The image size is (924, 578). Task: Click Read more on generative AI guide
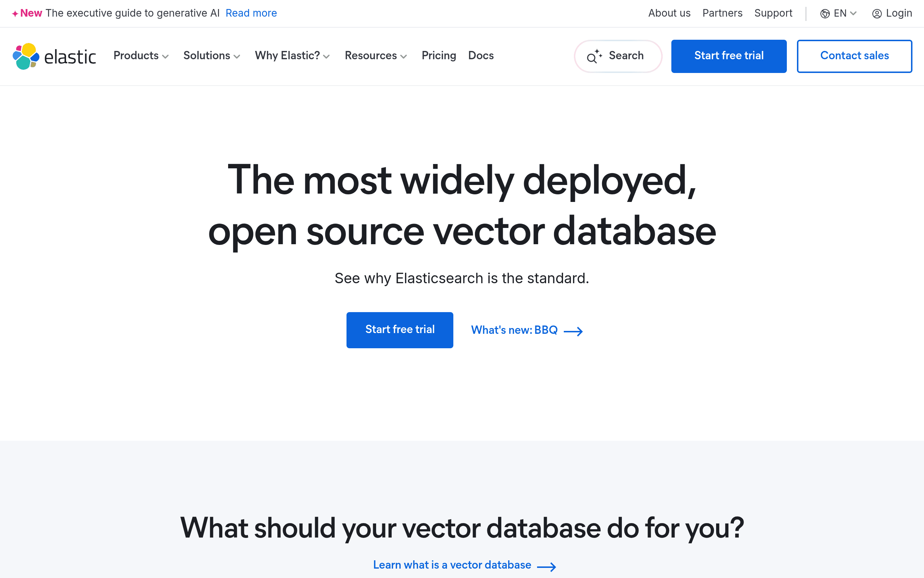pyautogui.click(x=251, y=13)
